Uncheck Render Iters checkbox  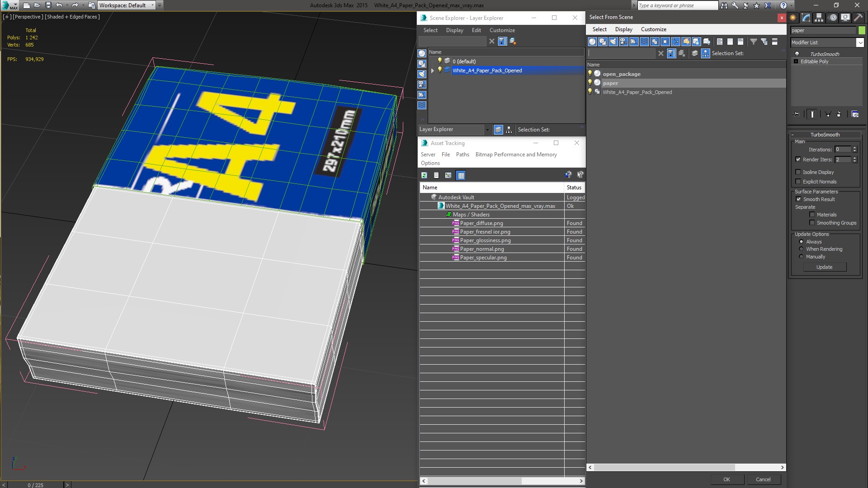click(x=798, y=160)
